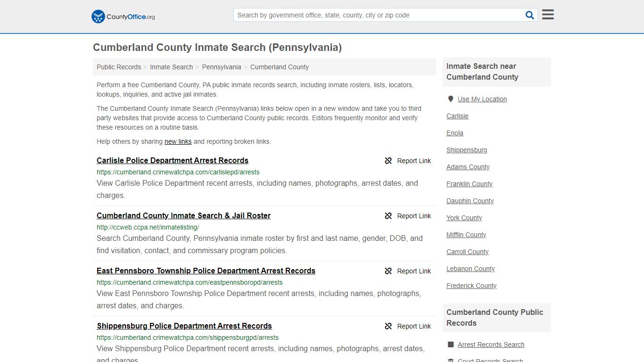Click broken-link icon for Carlisle Police Department
This screenshot has height=362, width=644.
(388, 161)
